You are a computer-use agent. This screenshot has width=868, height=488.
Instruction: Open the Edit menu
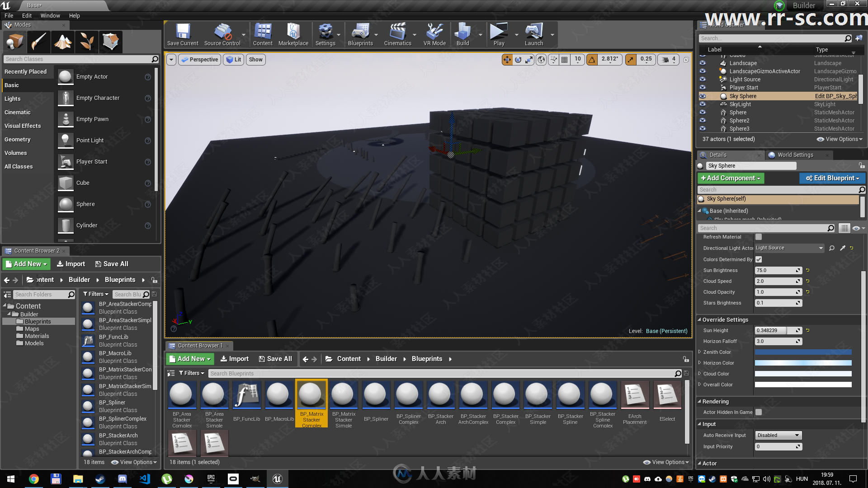point(27,15)
